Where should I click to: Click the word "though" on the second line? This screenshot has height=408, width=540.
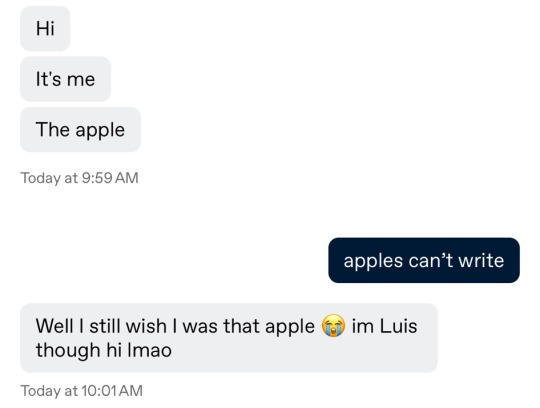[x=68, y=351]
